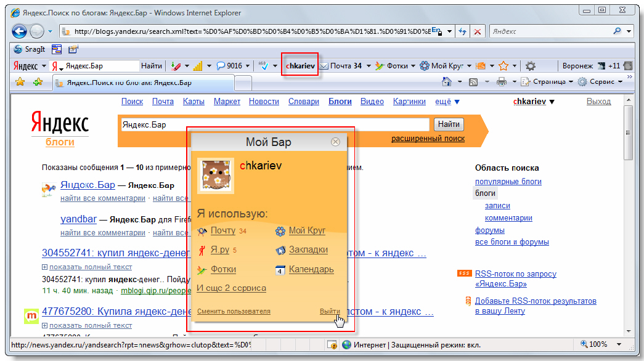Click the browser Forward arrow button
644x361 pixels.
point(37,31)
